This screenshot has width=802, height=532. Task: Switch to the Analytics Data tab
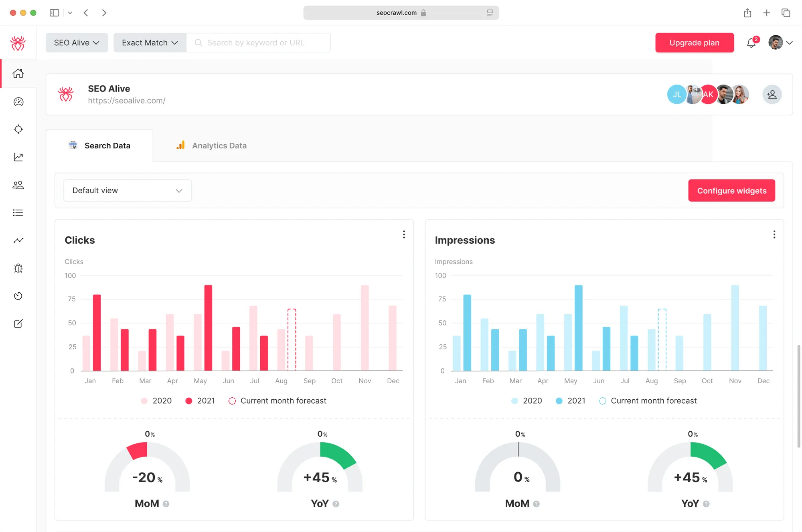tap(212, 146)
